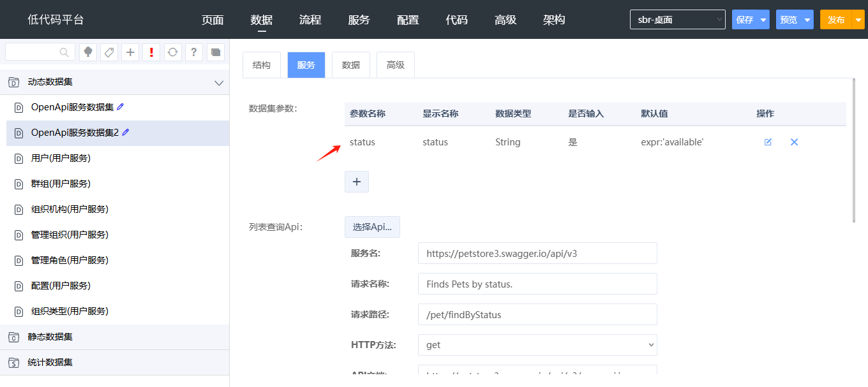
Task: Click the 服务名 input field
Action: [x=537, y=253]
